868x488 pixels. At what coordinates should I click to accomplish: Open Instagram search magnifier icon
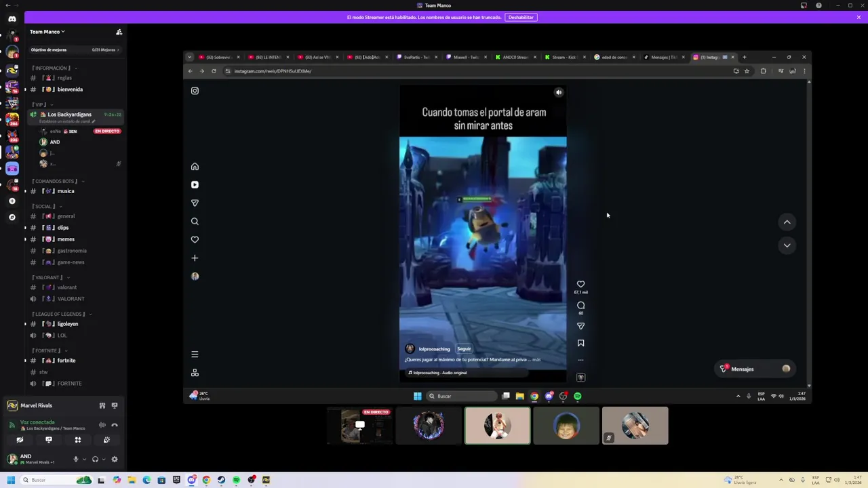[195, 221]
